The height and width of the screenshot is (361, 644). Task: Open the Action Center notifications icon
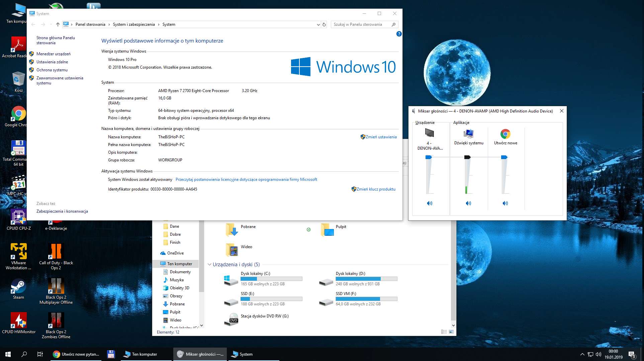coord(632,354)
